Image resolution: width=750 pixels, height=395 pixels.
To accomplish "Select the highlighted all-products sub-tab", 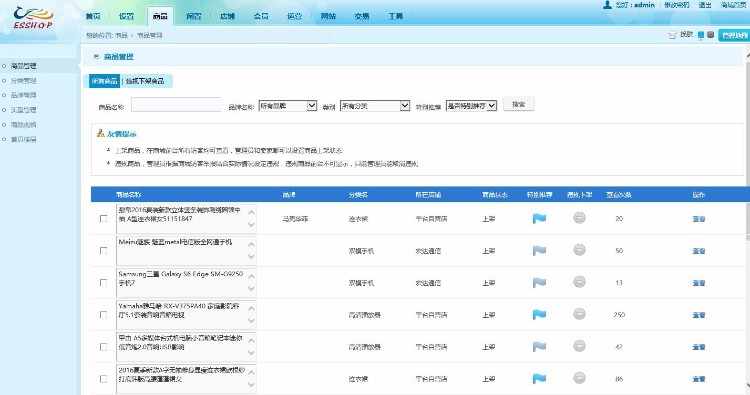I will point(104,81).
